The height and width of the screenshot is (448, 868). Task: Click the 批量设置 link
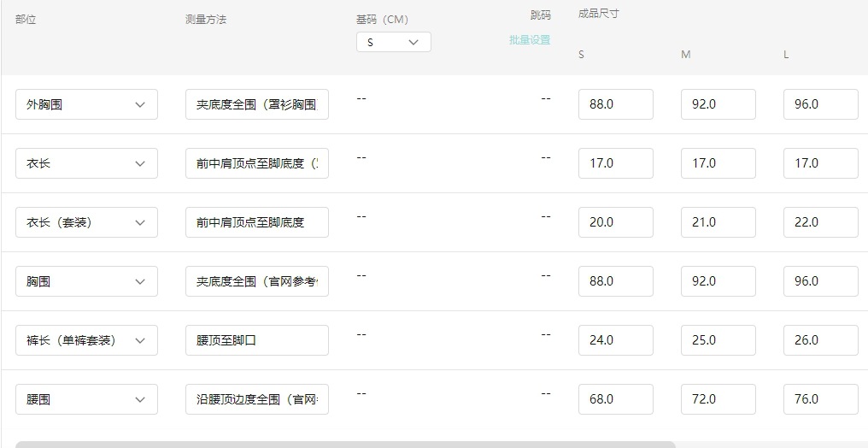pyautogui.click(x=530, y=39)
